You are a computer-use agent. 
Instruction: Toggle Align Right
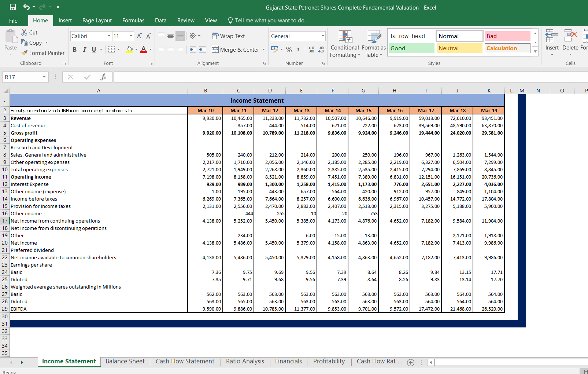pos(180,49)
